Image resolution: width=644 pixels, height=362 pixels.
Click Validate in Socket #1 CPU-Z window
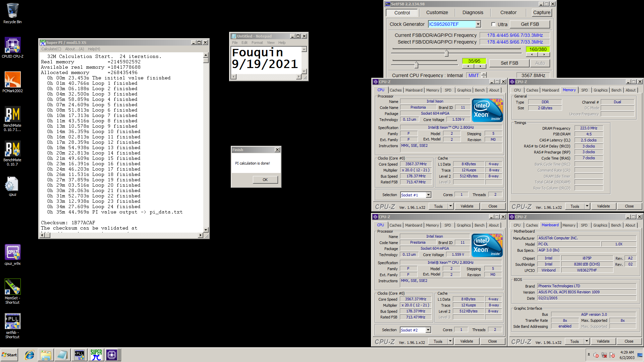(467, 206)
